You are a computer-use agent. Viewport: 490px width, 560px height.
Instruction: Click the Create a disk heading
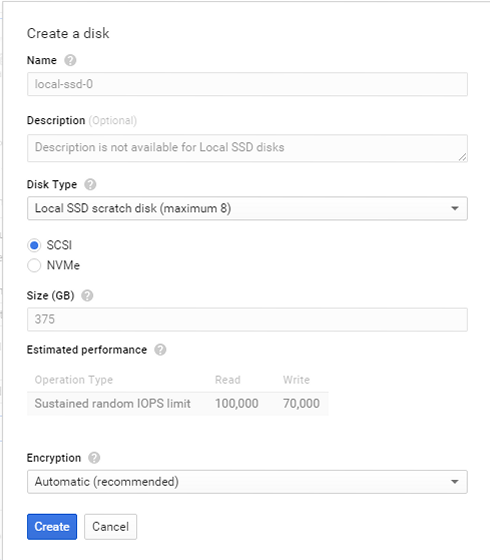coord(68,34)
